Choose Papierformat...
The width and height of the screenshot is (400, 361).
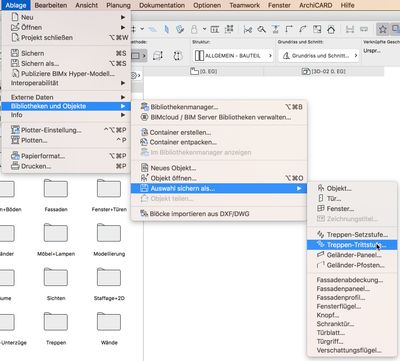point(66,156)
